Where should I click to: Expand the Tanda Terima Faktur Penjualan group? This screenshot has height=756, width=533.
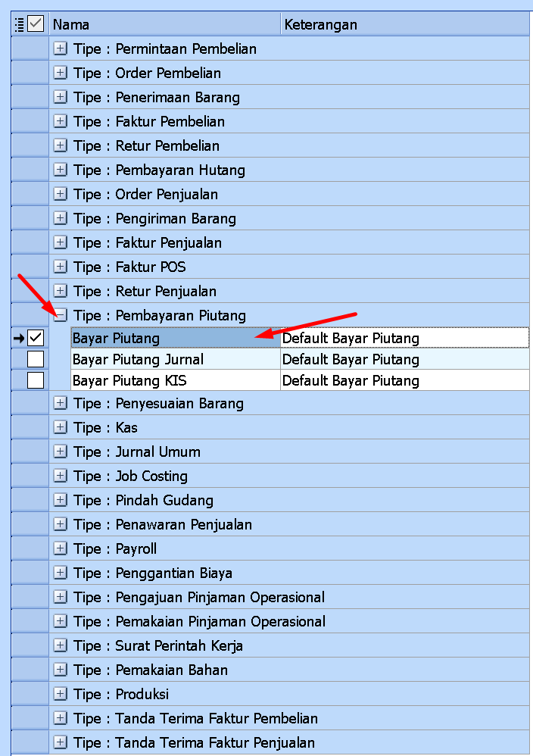[x=61, y=742]
